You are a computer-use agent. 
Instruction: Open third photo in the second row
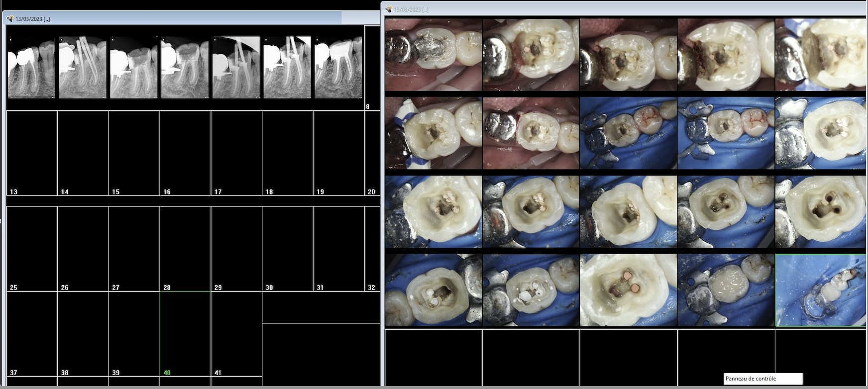pyautogui.click(x=628, y=133)
